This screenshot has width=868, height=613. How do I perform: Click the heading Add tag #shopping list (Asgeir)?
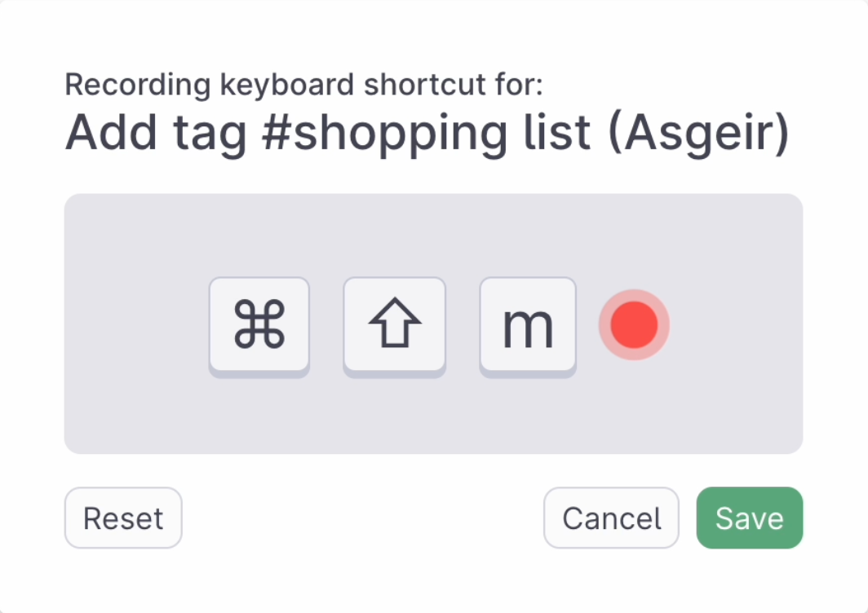(427, 134)
